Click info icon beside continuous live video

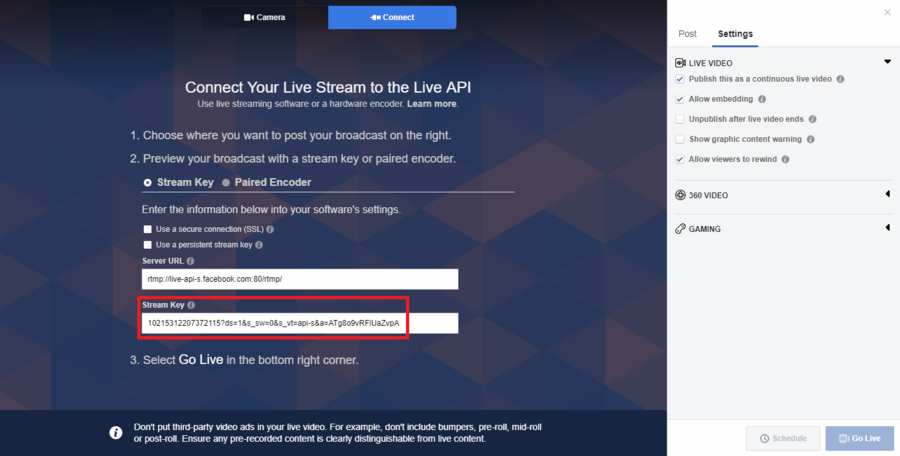pos(840,79)
